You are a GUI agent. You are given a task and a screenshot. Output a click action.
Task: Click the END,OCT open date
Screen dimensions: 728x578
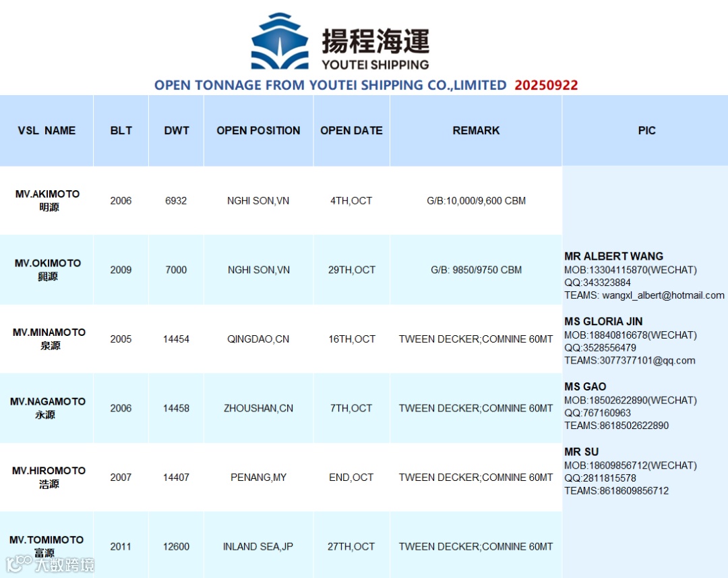(x=351, y=478)
